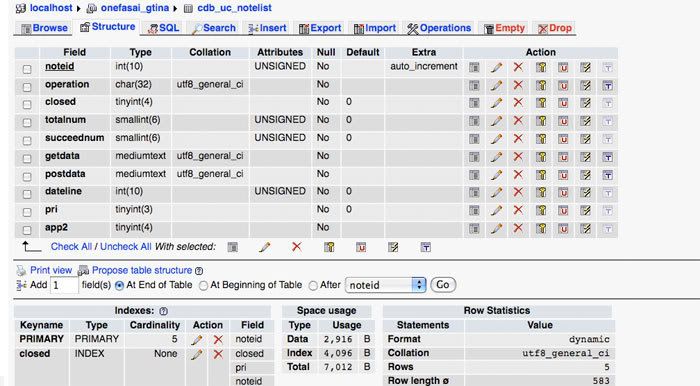Image resolution: width=700 pixels, height=386 pixels.
Task: Open the After field dropdown showing noteid
Action: point(386,285)
